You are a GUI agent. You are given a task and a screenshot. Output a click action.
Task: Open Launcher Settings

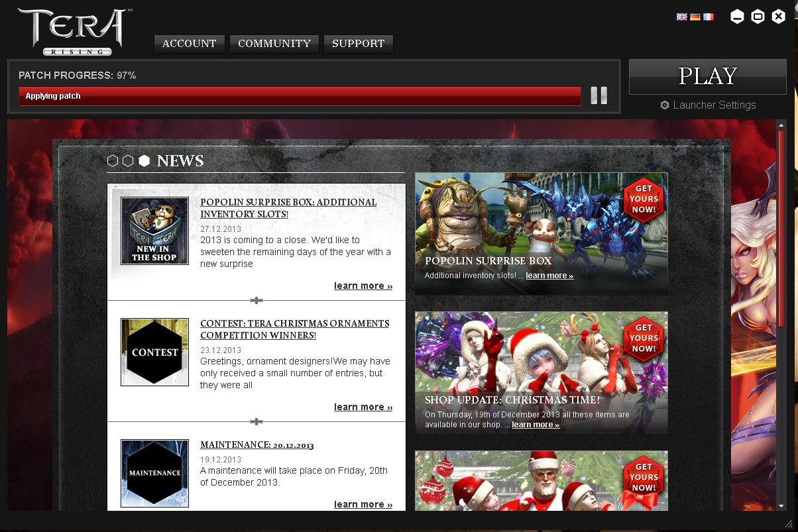click(x=708, y=105)
